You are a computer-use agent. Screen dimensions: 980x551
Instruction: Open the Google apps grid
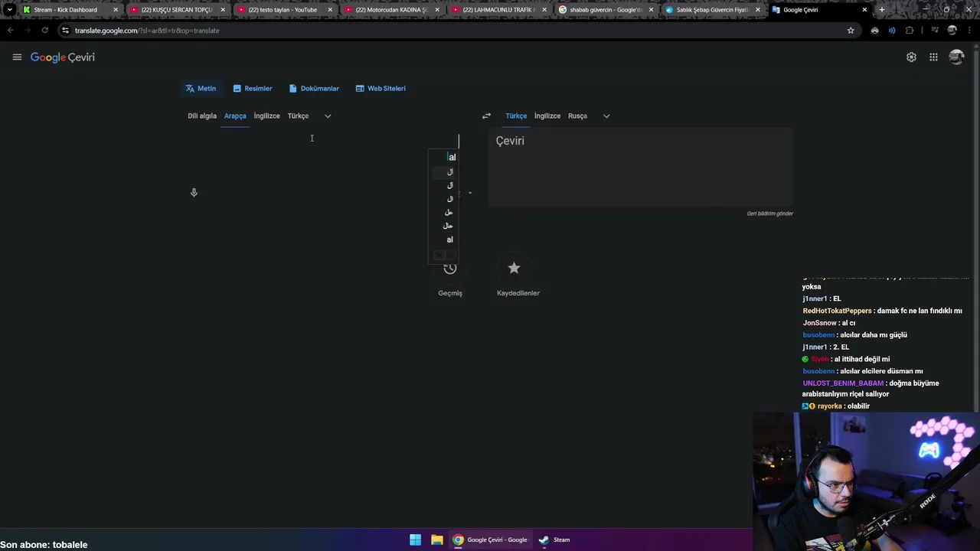coord(933,57)
